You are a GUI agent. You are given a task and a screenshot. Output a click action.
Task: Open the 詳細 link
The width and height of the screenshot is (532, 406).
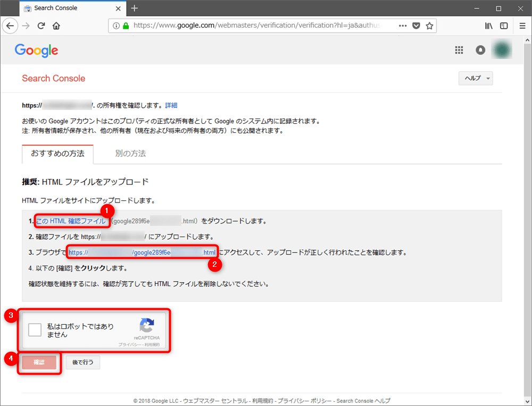(171, 106)
